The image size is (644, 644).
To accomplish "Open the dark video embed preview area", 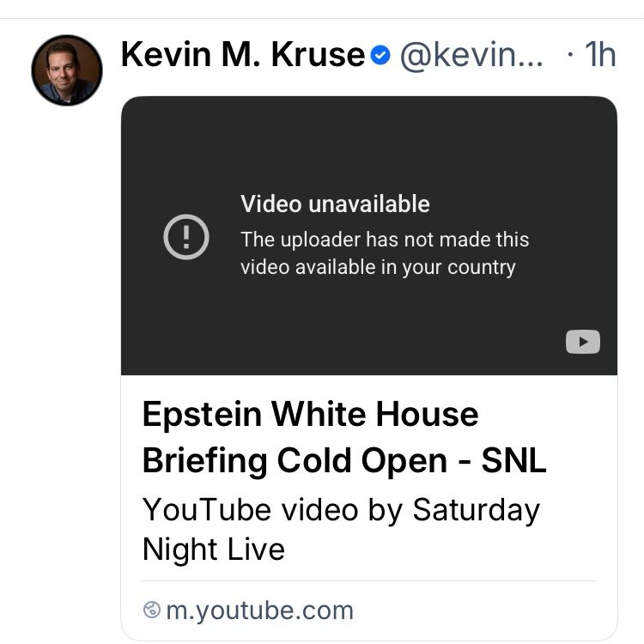I will (x=369, y=235).
